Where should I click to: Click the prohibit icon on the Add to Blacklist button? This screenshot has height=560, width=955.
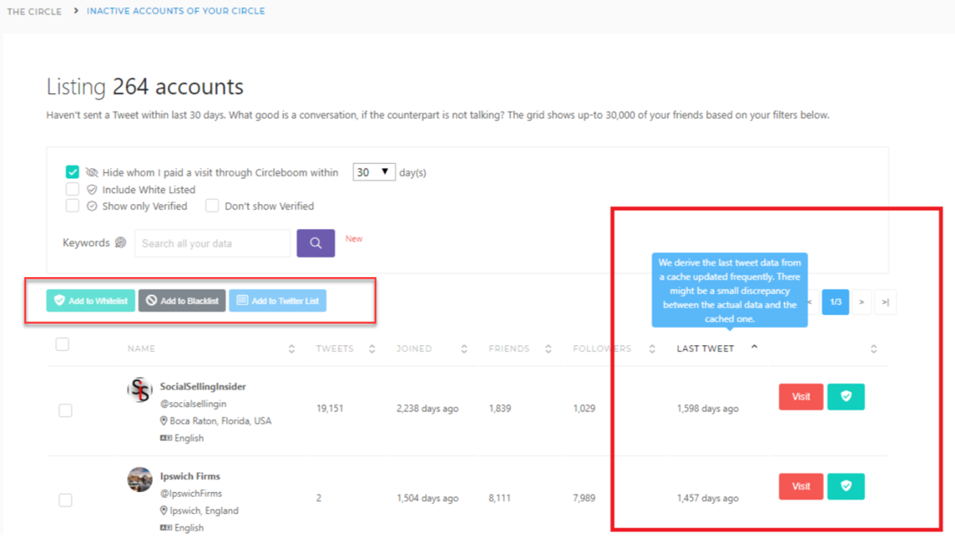click(151, 301)
